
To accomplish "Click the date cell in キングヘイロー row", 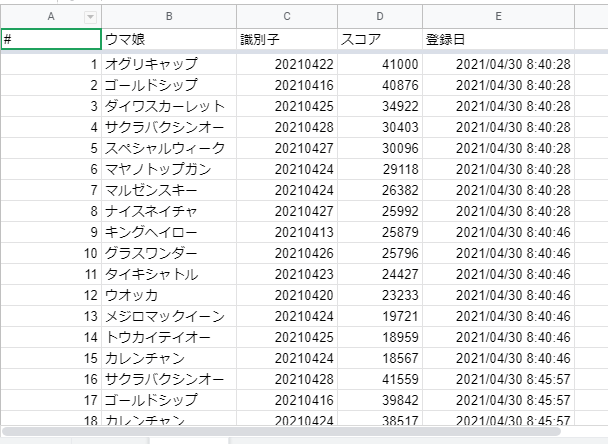I will point(499,232).
